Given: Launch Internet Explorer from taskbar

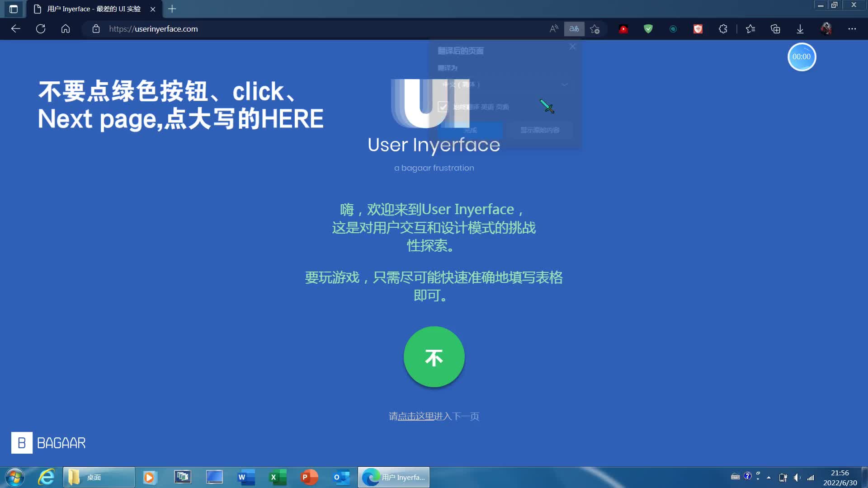Looking at the screenshot, I should (46, 477).
